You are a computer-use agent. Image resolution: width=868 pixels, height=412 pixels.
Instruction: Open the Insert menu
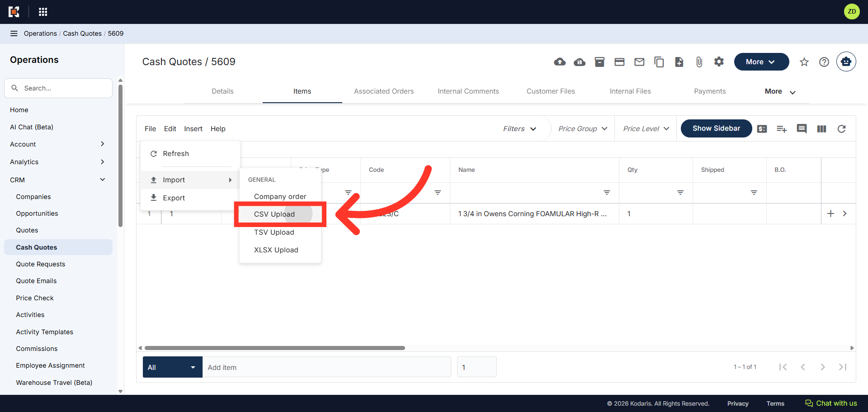(193, 129)
